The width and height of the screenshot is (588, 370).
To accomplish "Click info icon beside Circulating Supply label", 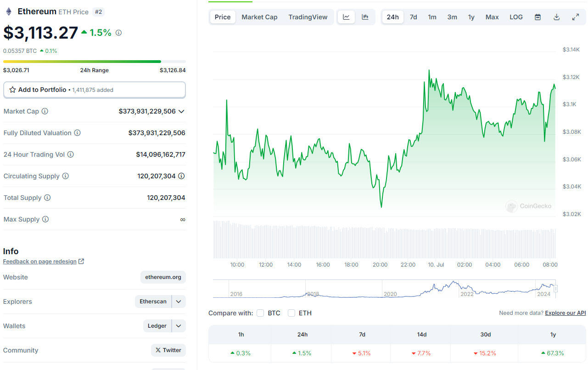I will pyautogui.click(x=65, y=176).
